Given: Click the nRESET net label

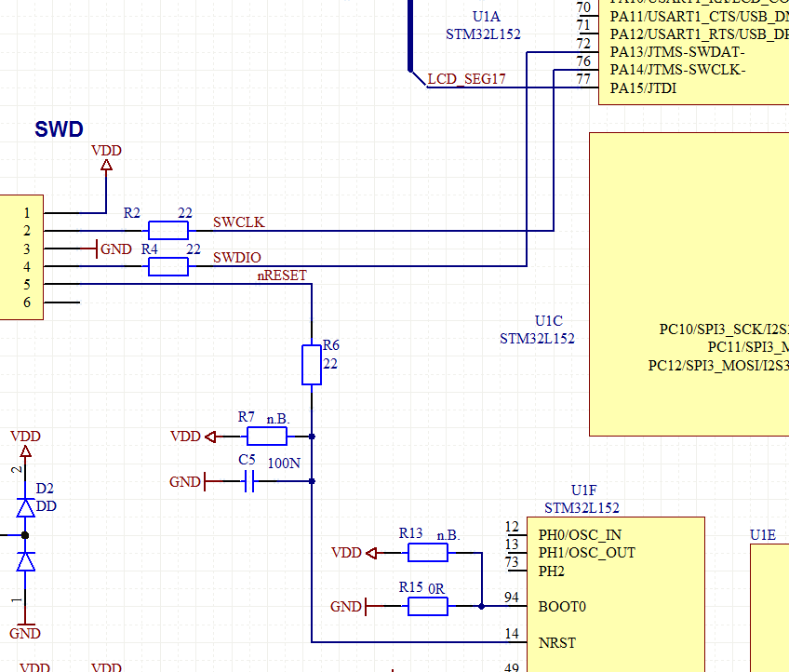Looking at the screenshot, I should pyautogui.click(x=282, y=276).
